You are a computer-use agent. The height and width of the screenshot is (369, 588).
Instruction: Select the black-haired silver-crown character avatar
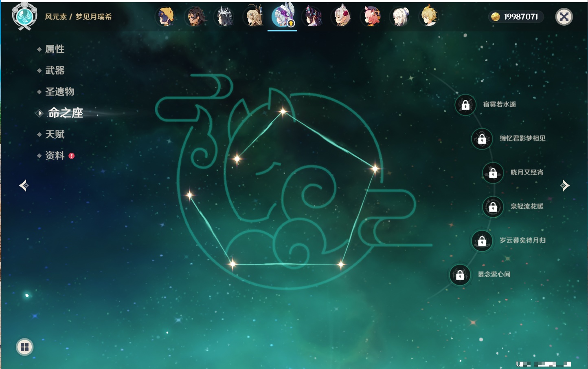point(224,17)
